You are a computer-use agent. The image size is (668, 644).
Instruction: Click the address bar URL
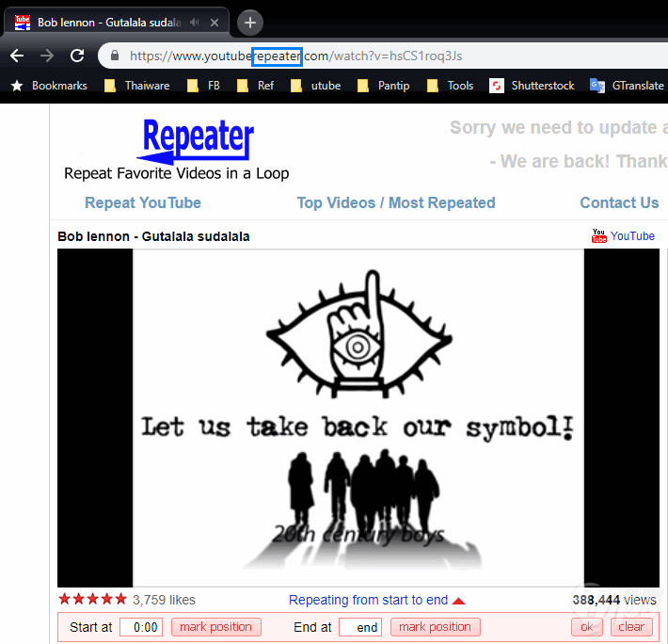pos(295,56)
